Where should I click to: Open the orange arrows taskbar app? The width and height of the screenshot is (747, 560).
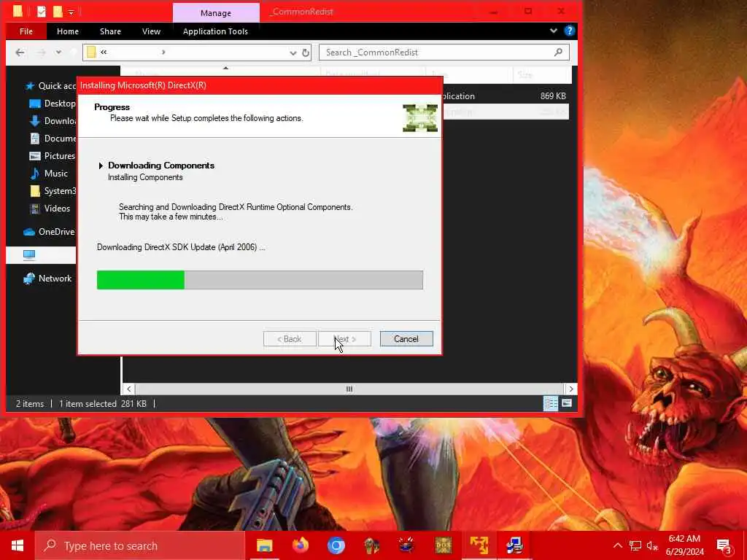pyautogui.click(x=479, y=545)
